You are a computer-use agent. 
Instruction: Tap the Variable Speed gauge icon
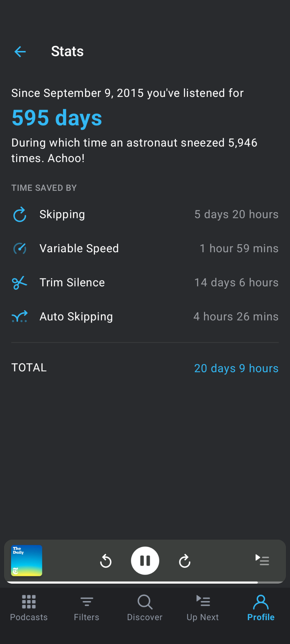20,249
